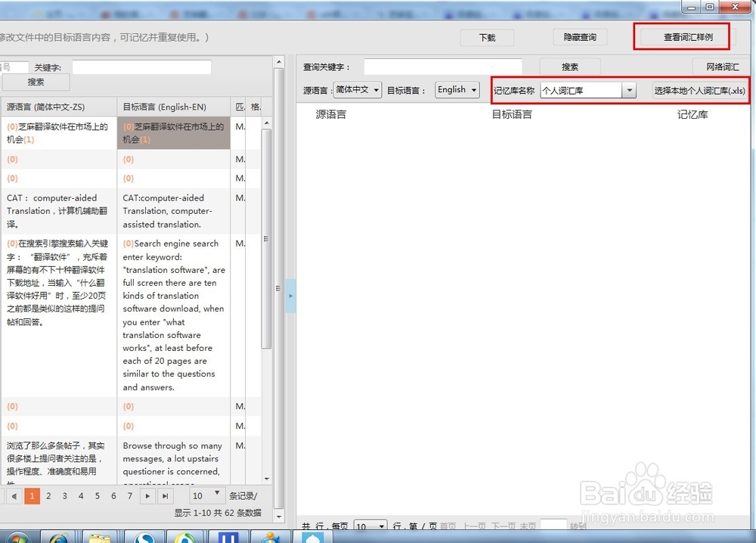Viewport: 756px width, 543px height.
Task: Click target cell 'CAT:computer-aided Translation, computer-assisted translation.'
Action: pos(174,211)
